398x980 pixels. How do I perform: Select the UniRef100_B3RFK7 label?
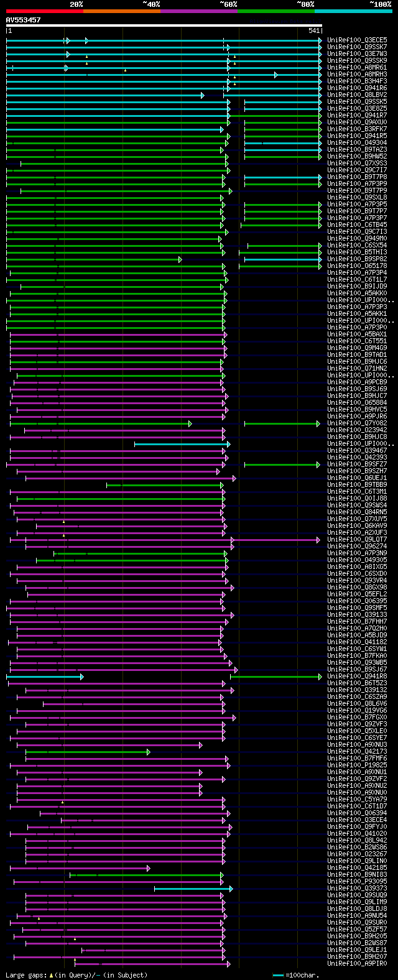coord(357,129)
